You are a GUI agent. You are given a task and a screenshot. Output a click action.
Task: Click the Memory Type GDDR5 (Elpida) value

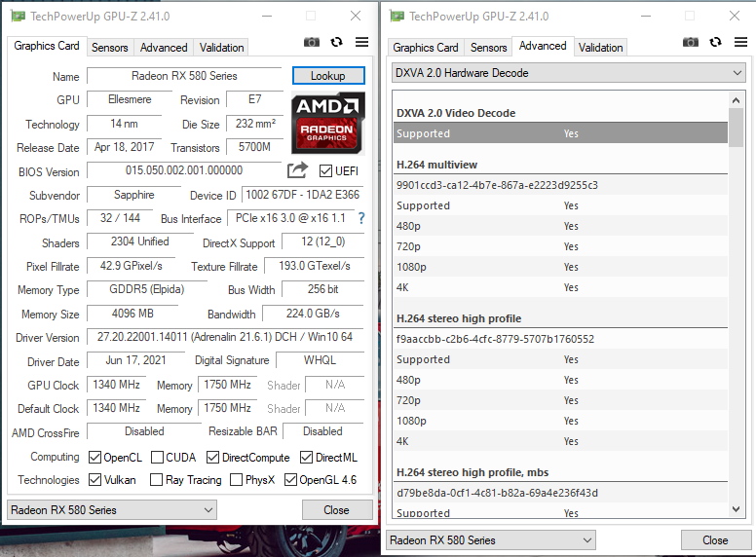tap(146, 289)
